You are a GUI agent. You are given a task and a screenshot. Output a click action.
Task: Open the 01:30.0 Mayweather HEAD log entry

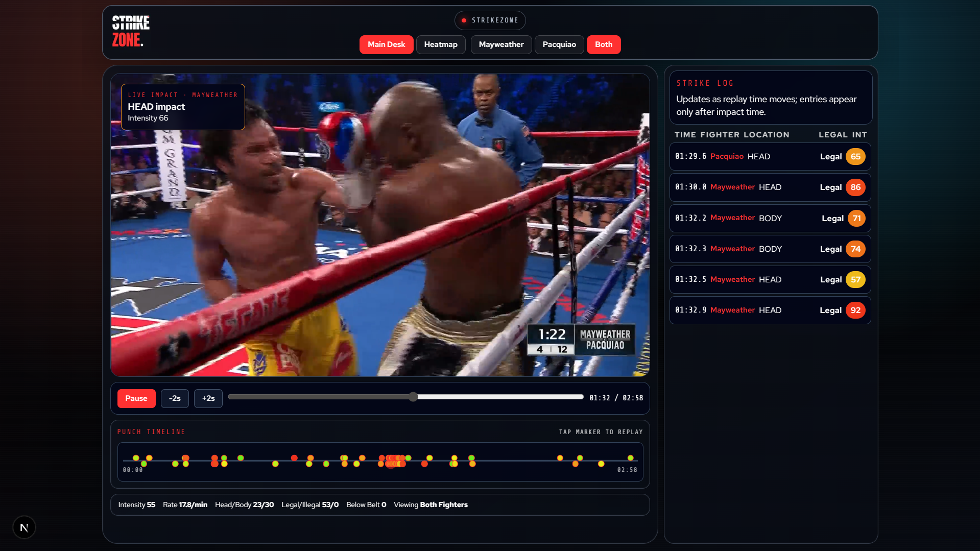pyautogui.click(x=770, y=187)
